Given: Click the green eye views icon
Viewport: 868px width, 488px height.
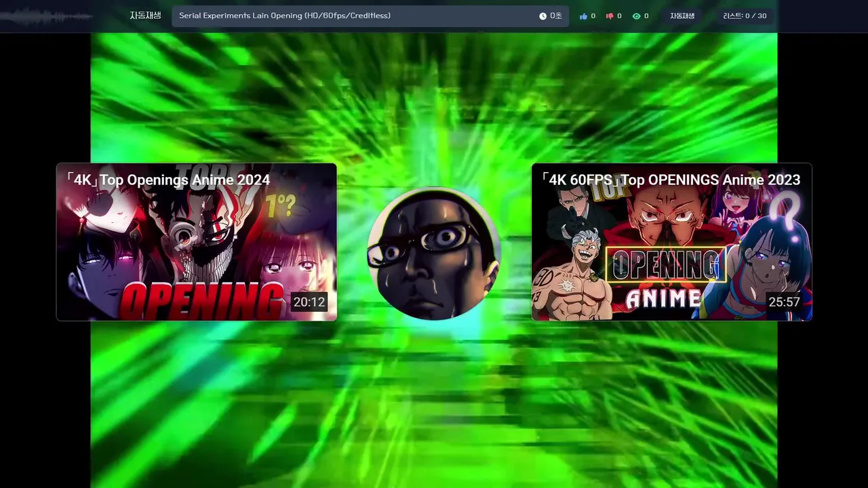Looking at the screenshot, I should tap(636, 16).
